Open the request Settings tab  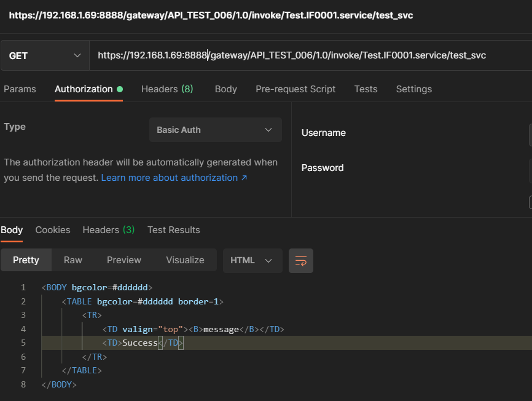413,89
